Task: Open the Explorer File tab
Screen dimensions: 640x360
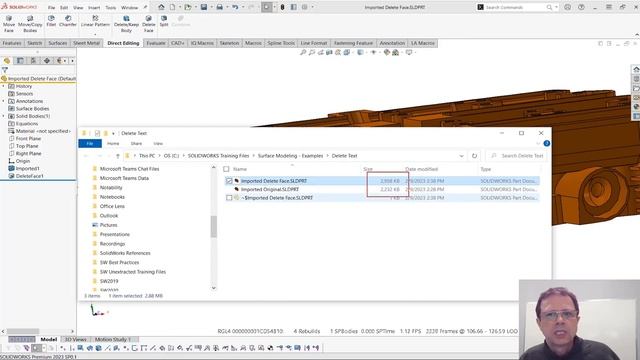Action: point(90,143)
